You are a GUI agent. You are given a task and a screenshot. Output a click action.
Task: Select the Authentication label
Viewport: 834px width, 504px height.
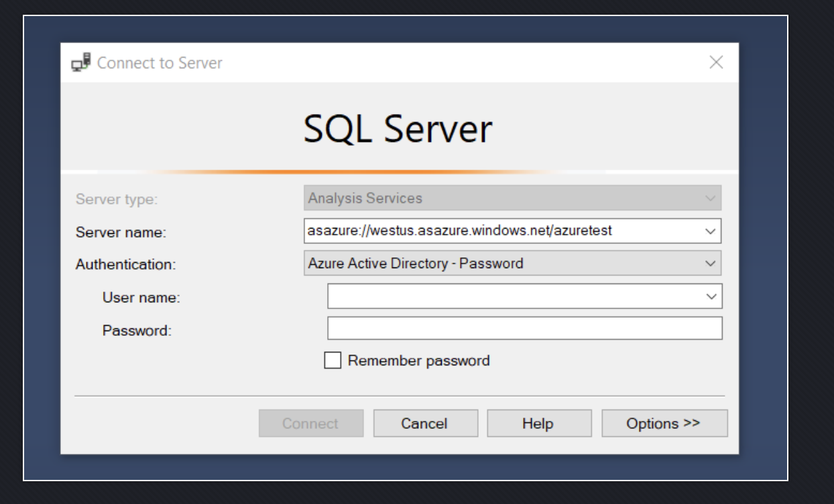(125, 265)
